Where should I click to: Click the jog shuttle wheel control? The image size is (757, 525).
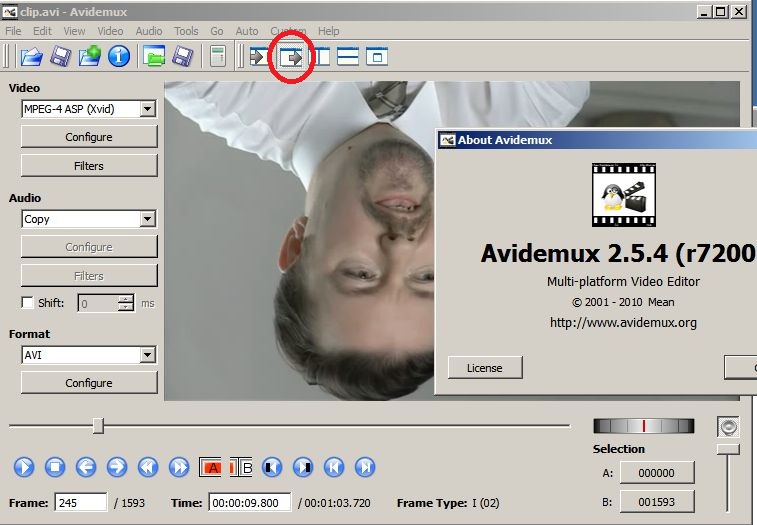click(644, 426)
